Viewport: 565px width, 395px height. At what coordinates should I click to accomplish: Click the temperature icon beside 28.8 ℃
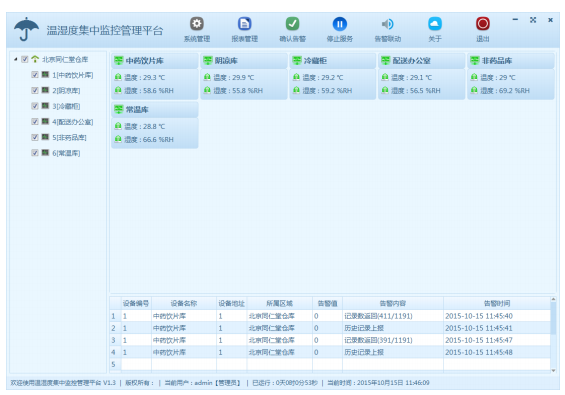click(x=118, y=126)
